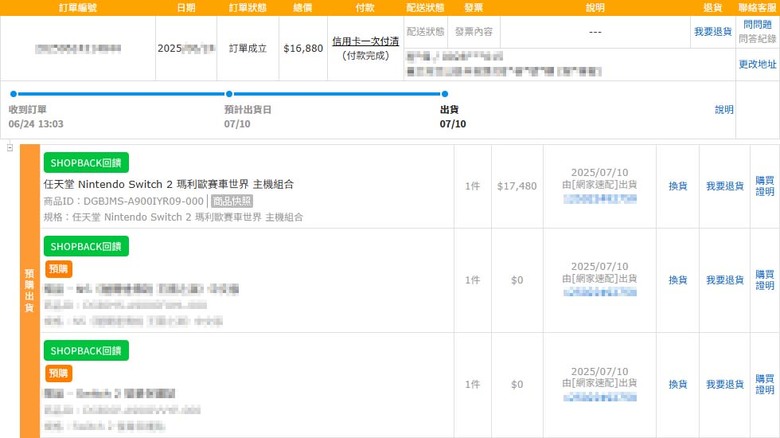This screenshot has width=780, height=438.
Task: Click 我要退貨 for the third item row
Action: [724, 384]
